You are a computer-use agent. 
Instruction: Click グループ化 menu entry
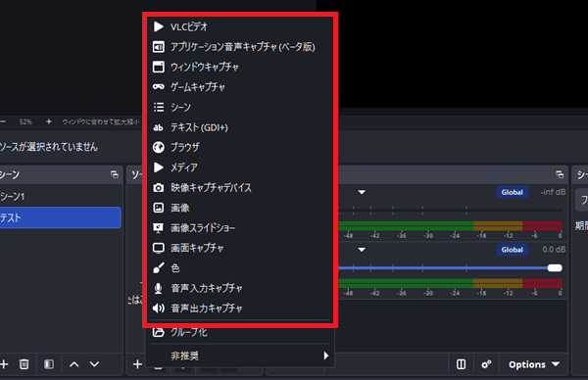click(240, 332)
